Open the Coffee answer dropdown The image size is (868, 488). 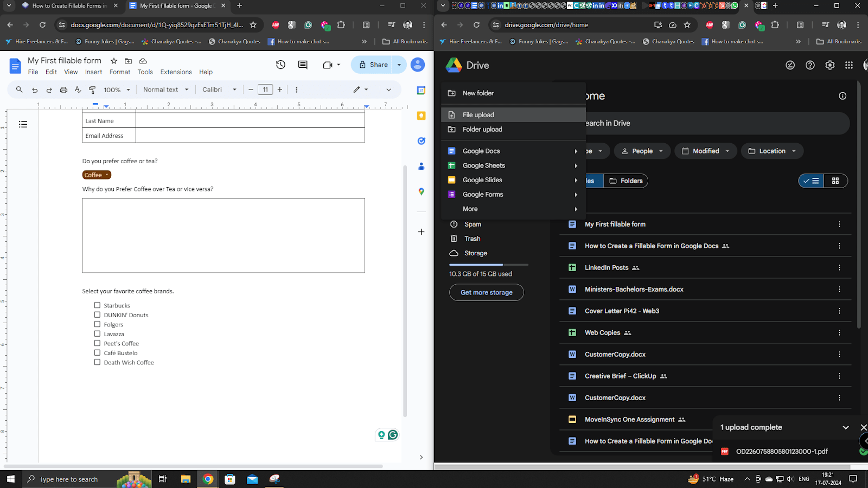click(96, 175)
